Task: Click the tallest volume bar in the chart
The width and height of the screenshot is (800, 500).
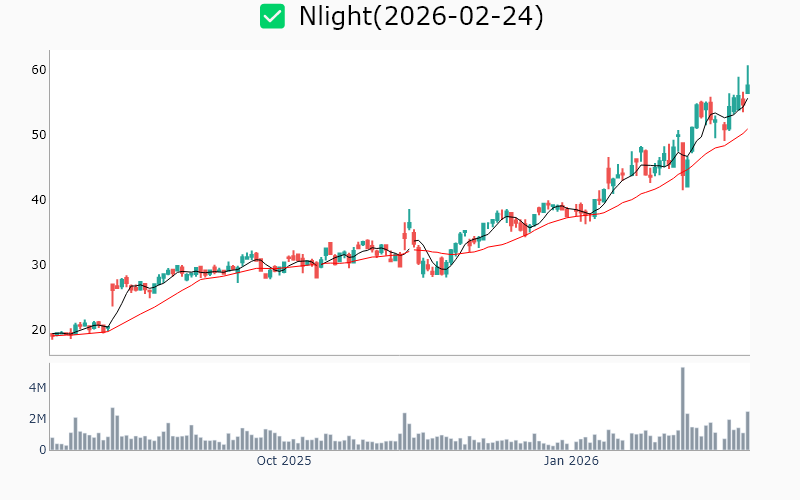Action: point(682,409)
